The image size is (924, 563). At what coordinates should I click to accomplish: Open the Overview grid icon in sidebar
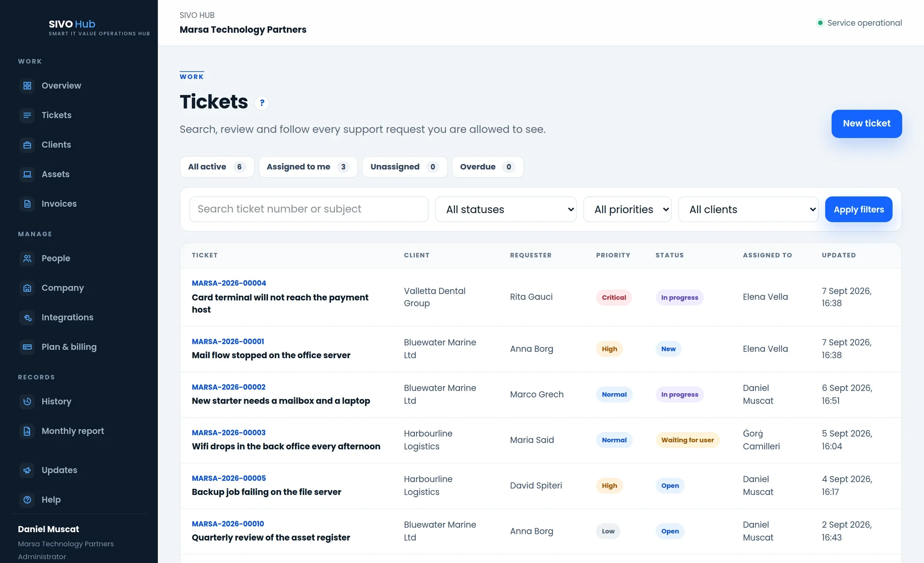click(27, 86)
